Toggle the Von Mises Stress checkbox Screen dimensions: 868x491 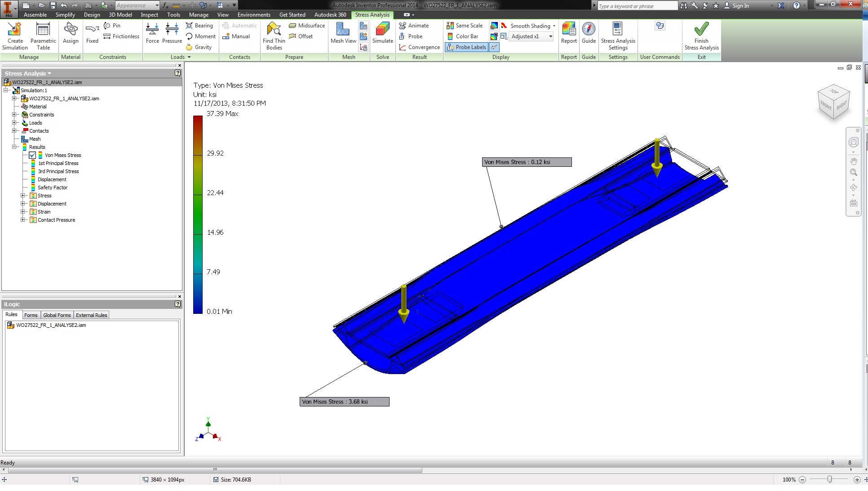click(x=32, y=156)
